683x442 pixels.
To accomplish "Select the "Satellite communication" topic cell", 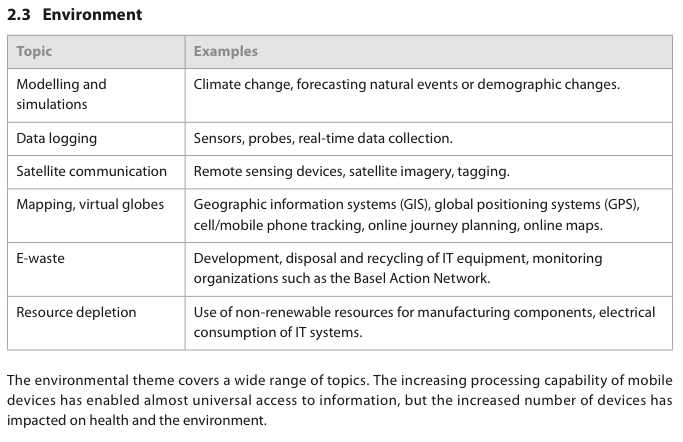I will point(91,171).
